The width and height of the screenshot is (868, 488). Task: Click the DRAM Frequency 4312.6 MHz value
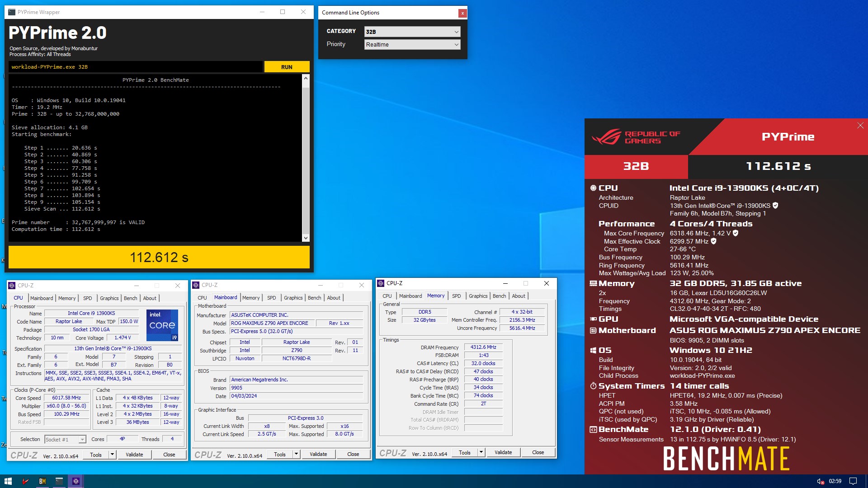483,347
